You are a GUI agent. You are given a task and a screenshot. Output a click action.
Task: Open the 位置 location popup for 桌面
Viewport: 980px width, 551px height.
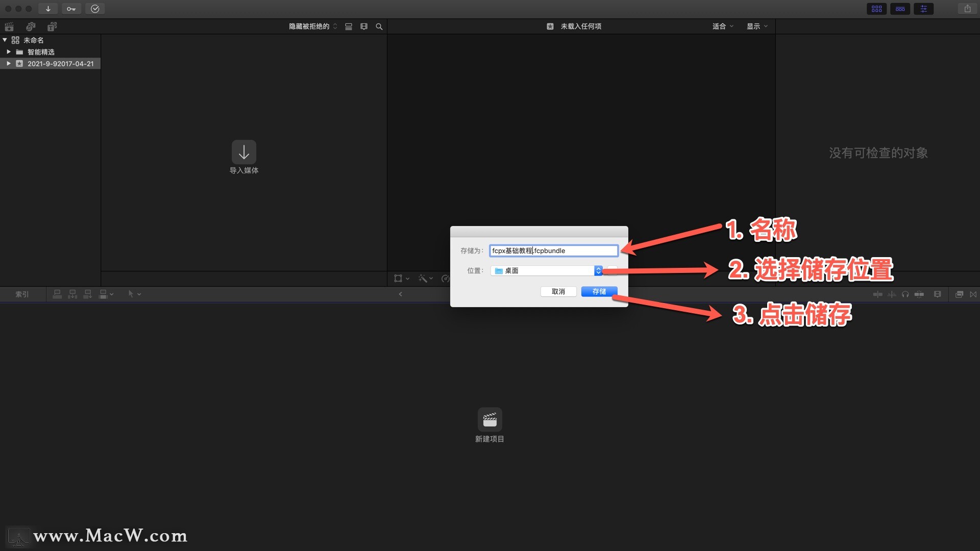coord(598,271)
